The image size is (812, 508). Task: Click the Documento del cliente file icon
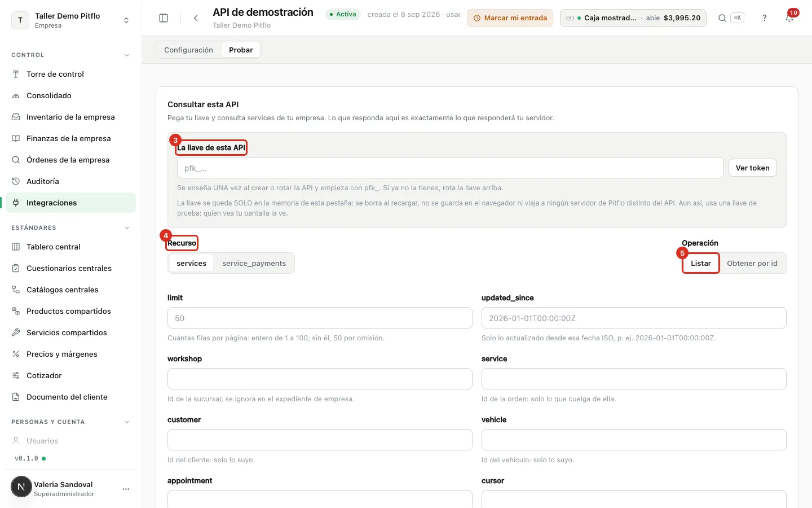tap(16, 397)
